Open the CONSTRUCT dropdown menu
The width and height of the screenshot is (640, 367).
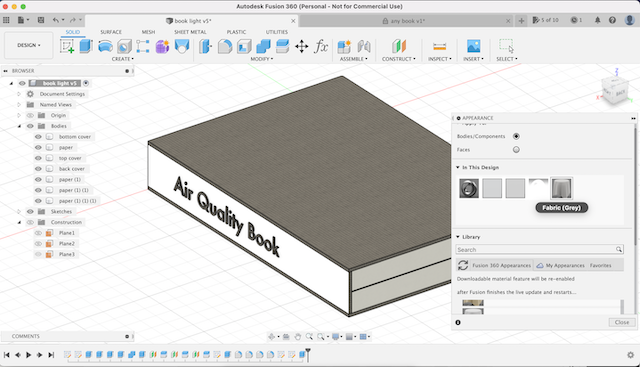coord(399,59)
